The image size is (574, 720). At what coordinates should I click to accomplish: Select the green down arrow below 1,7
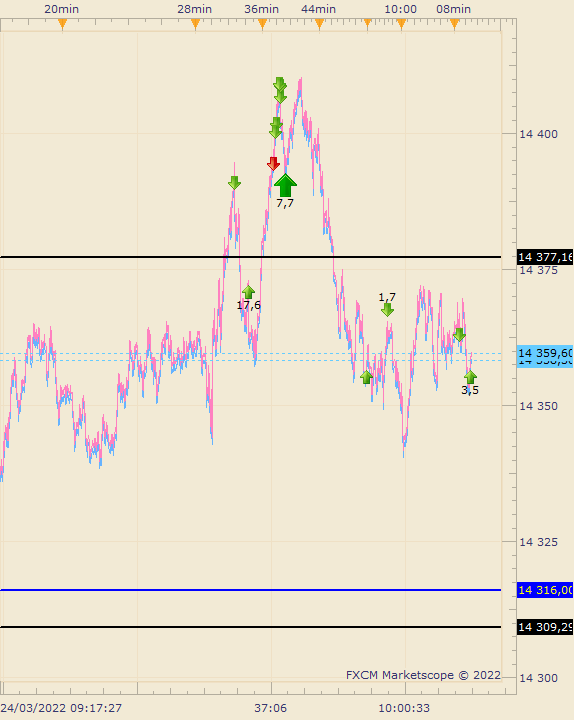(x=387, y=309)
